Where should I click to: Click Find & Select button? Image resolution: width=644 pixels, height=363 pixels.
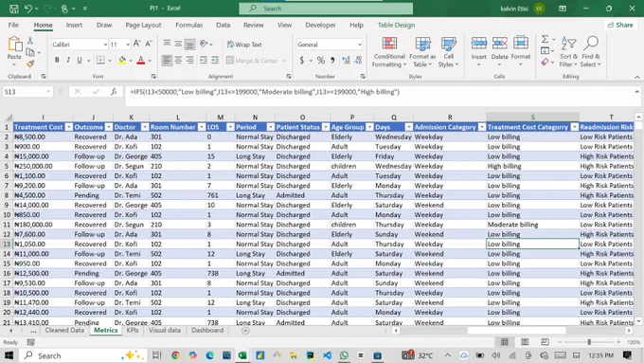click(591, 52)
